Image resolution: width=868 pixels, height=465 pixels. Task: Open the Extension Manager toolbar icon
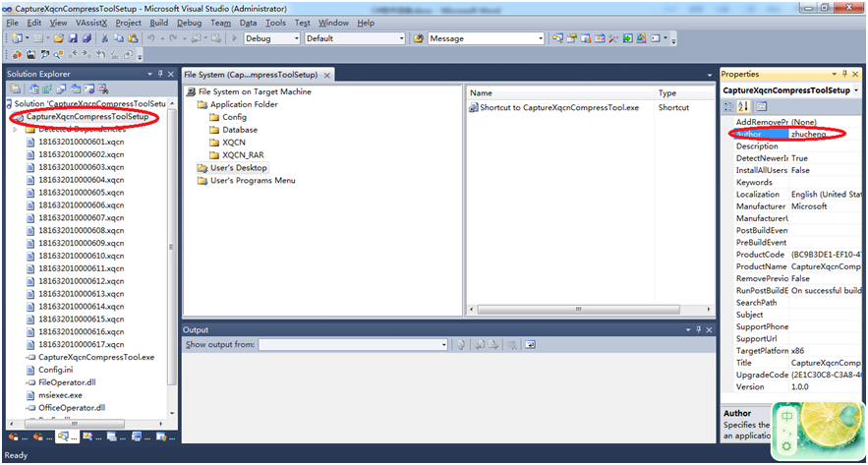pos(642,38)
